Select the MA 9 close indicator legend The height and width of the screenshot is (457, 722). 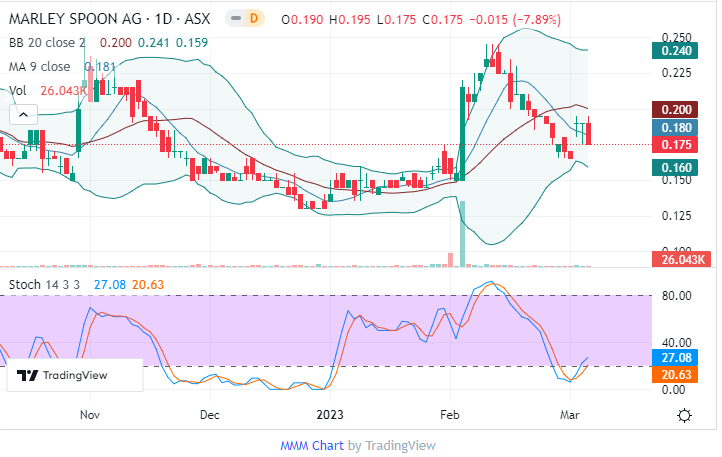click(39, 67)
